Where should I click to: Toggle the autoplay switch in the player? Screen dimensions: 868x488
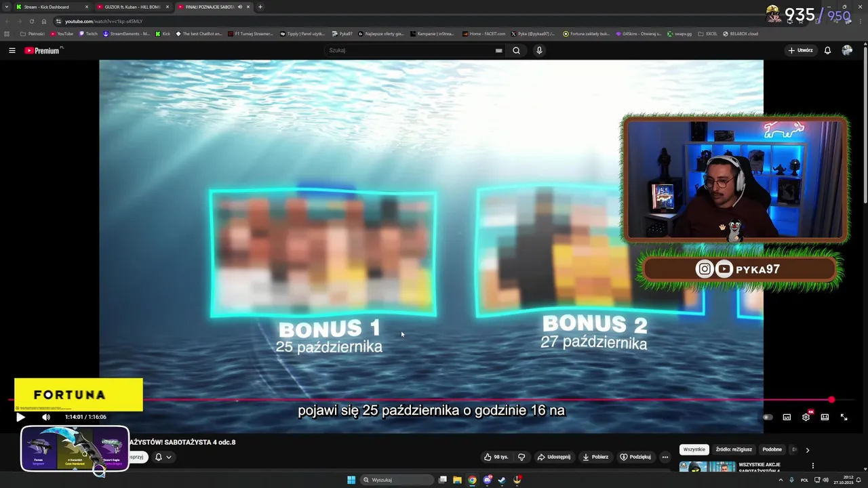click(x=767, y=418)
